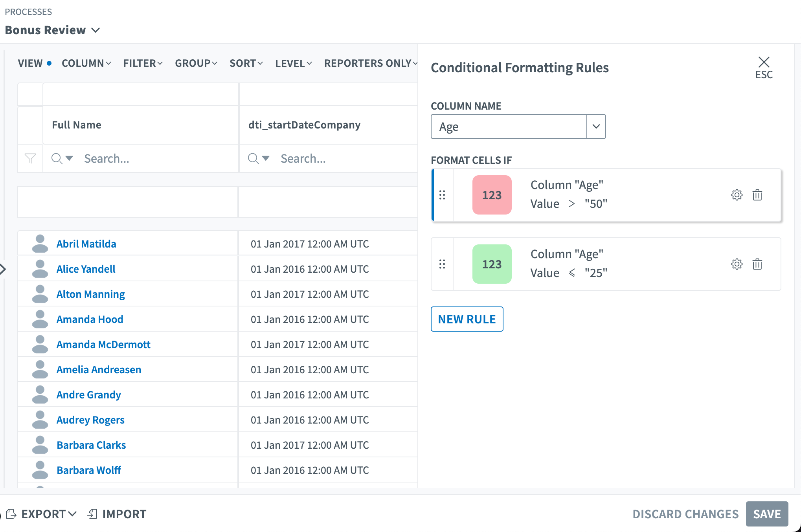This screenshot has height=532, width=801.
Task: Open settings gear for Age > 50 rule
Action: point(737,195)
